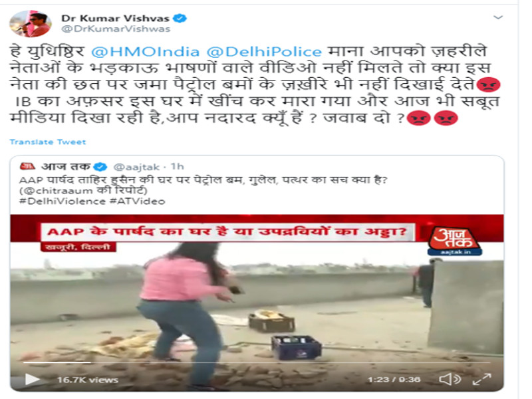The image size is (532, 399).
Task: Play the embedded Aaj Tak video
Action: [32, 379]
